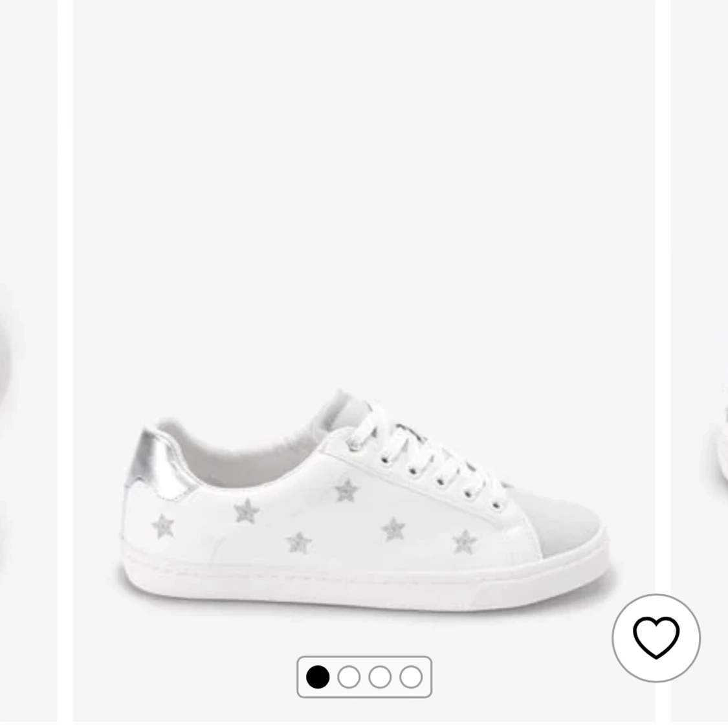The height and width of the screenshot is (728, 728).
Task: Select the first carousel dot
Action: point(318,677)
